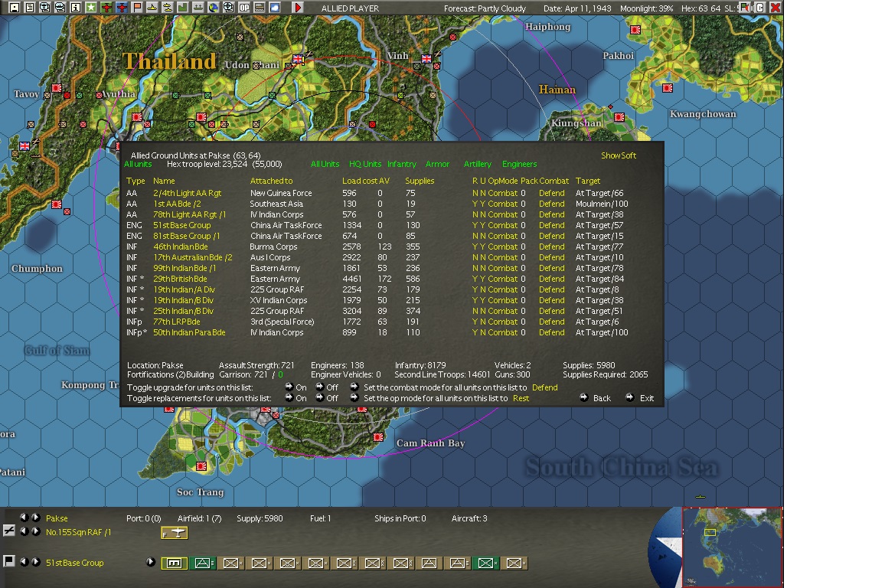
Task: Go to next base with Pakse right arrow
Action: (35, 517)
